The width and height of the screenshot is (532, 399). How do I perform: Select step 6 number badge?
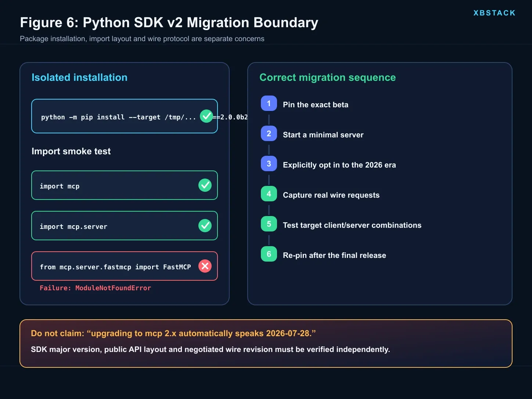pos(269,254)
